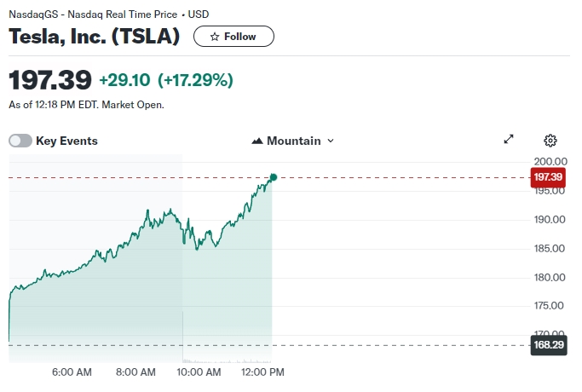The image size is (582, 392).
Task: Click the 6:00 AM time axis label
Action: (x=72, y=372)
